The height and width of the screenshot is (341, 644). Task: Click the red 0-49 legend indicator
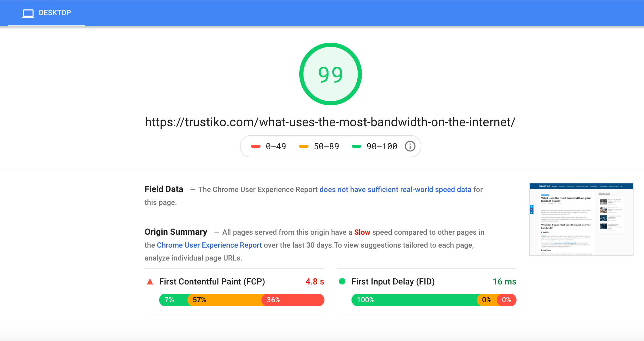pyautogui.click(x=256, y=146)
